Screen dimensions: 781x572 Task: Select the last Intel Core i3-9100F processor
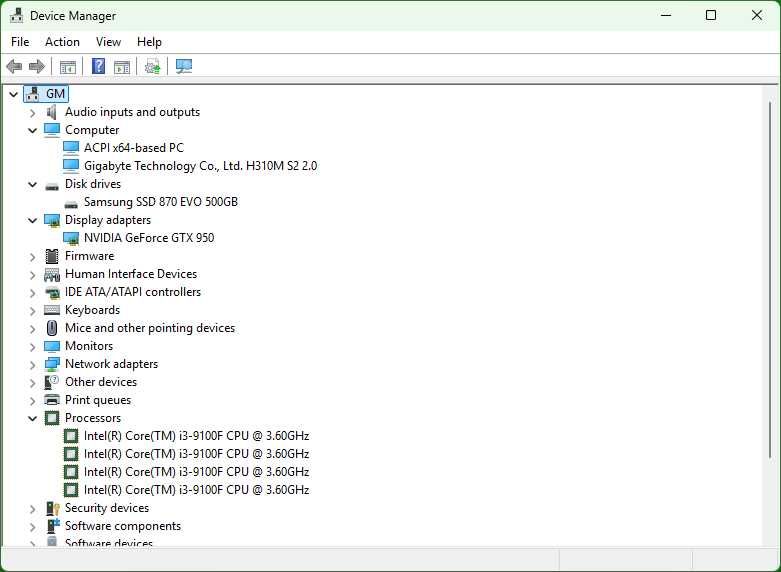click(x=196, y=490)
